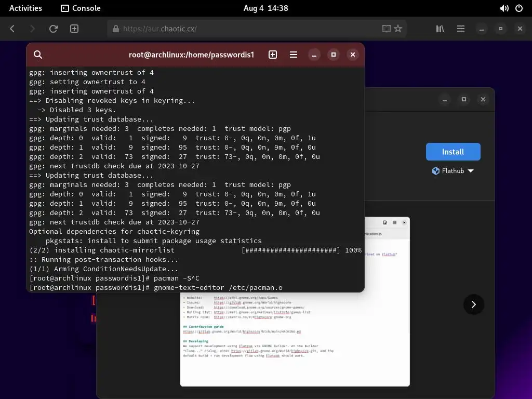
Task: Click the gnome-text-editor /etc/pacman.o command line
Action: pyautogui.click(x=156, y=288)
